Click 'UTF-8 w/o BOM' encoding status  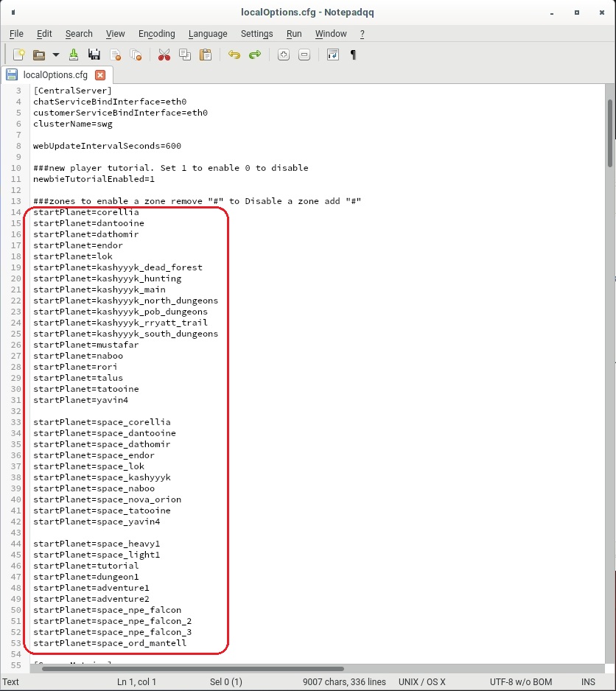(x=521, y=681)
